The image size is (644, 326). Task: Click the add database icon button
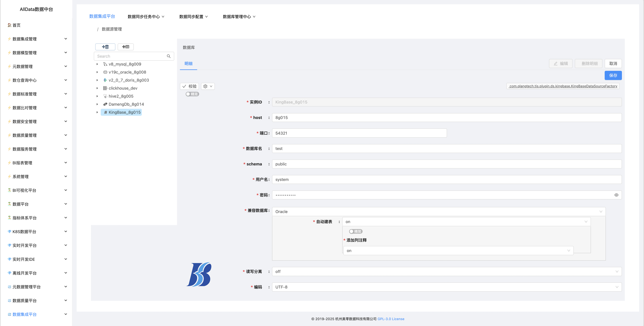(x=105, y=47)
